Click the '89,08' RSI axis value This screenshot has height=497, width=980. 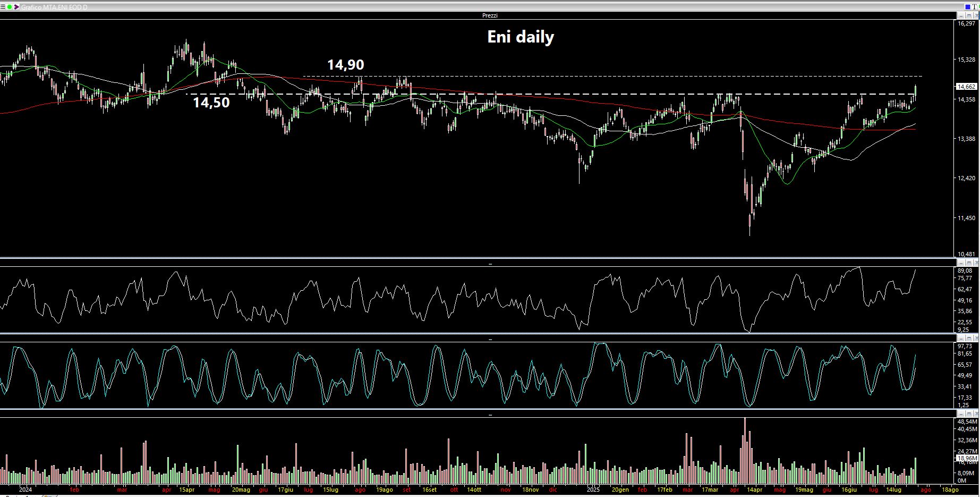coord(965,271)
